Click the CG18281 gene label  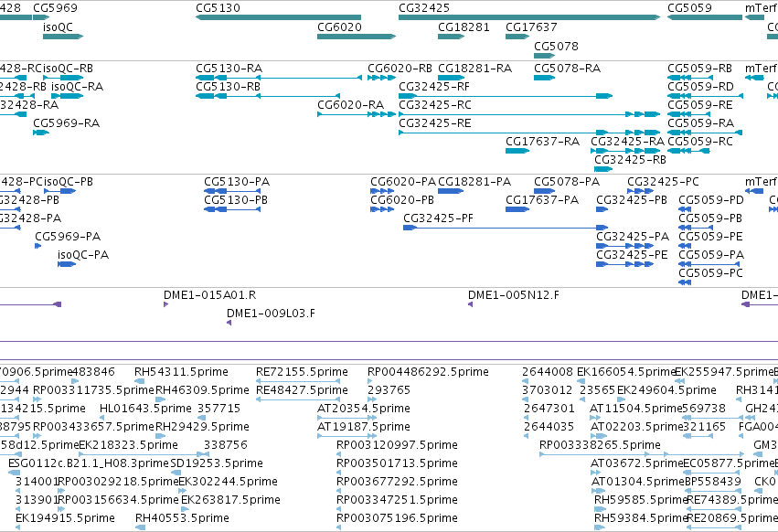pyautogui.click(x=464, y=27)
